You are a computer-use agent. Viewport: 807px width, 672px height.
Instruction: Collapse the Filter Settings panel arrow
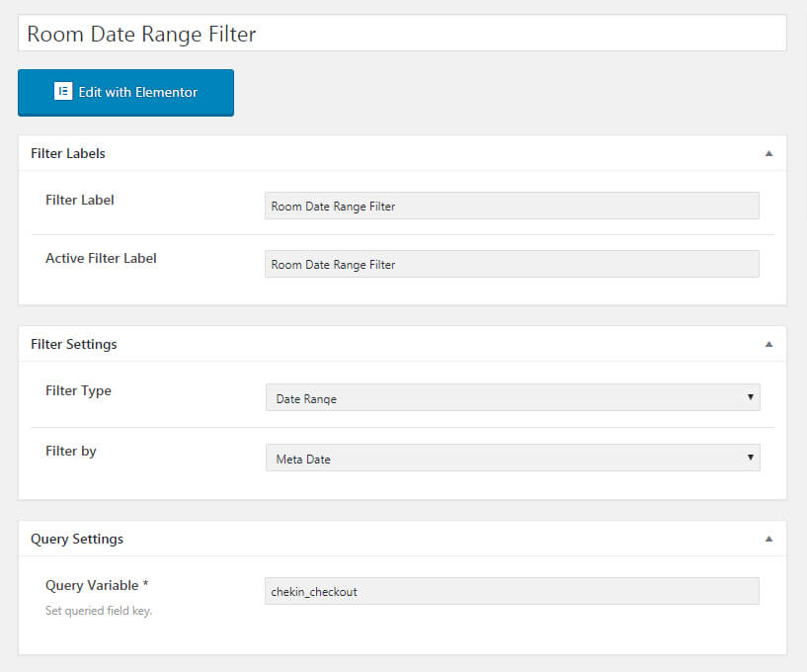[768, 344]
